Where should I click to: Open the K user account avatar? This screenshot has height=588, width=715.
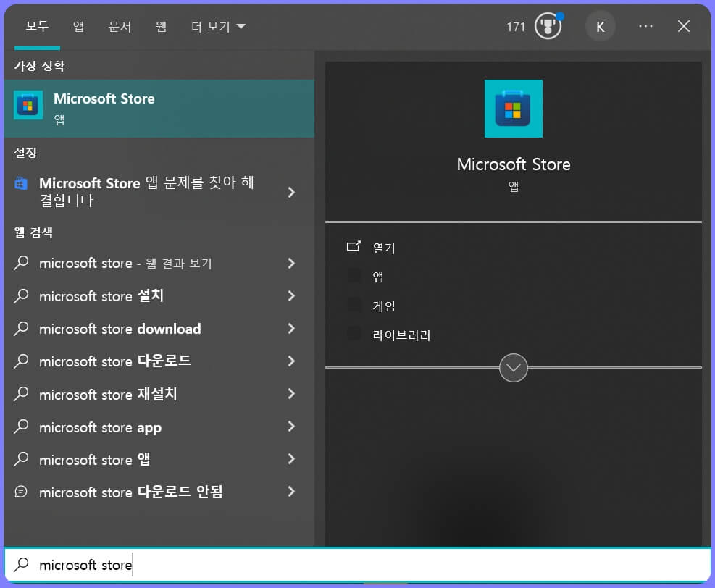coord(600,26)
